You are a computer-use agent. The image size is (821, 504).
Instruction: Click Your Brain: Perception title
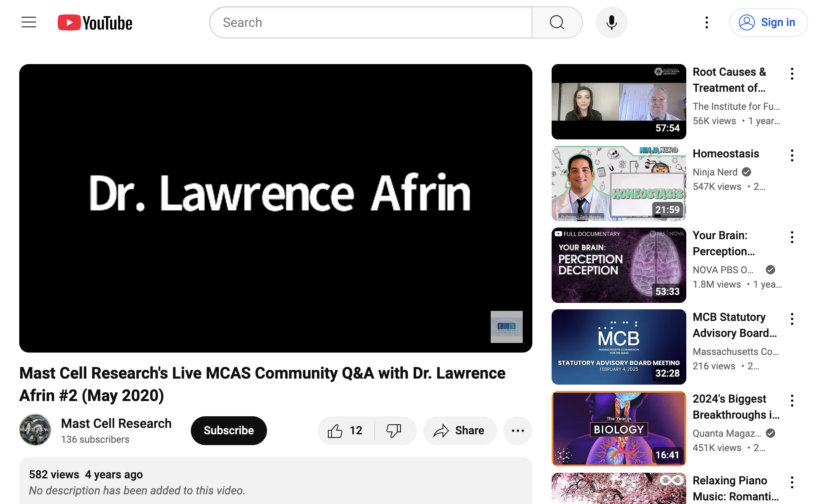pyautogui.click(x=724, y=243)
